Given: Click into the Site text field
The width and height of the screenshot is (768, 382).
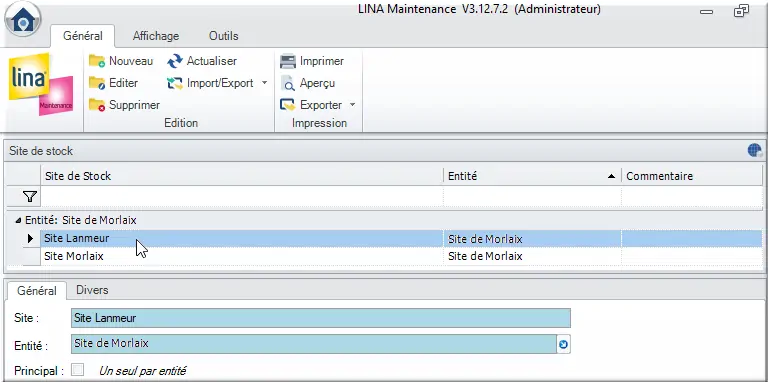Looking at the screenshot, I should [x=321, y=318].
